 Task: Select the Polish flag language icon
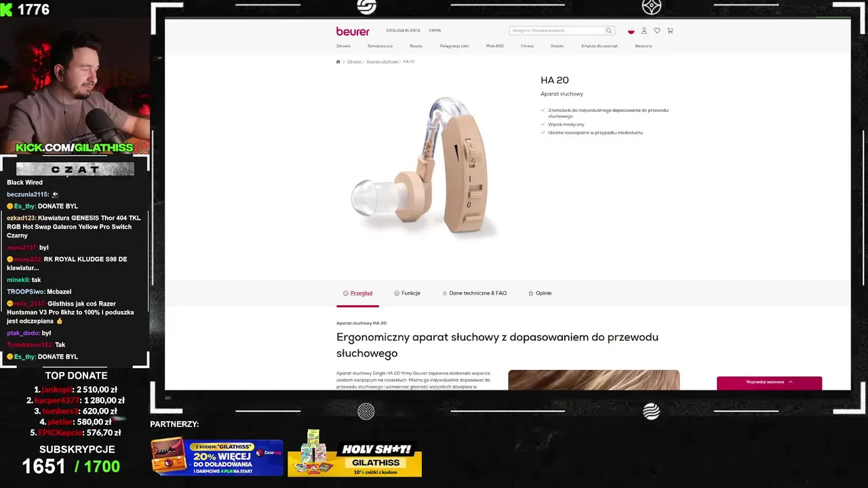[631, 31]
